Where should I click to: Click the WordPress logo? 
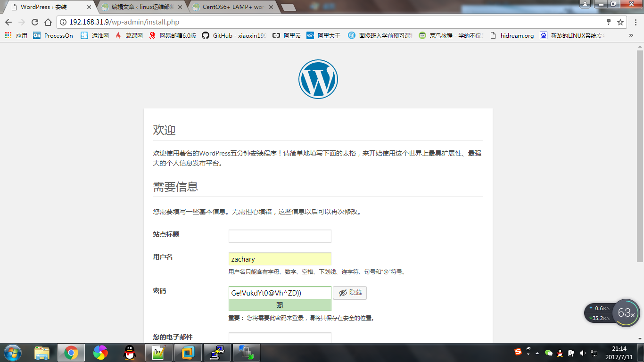[x=318, y=79]
